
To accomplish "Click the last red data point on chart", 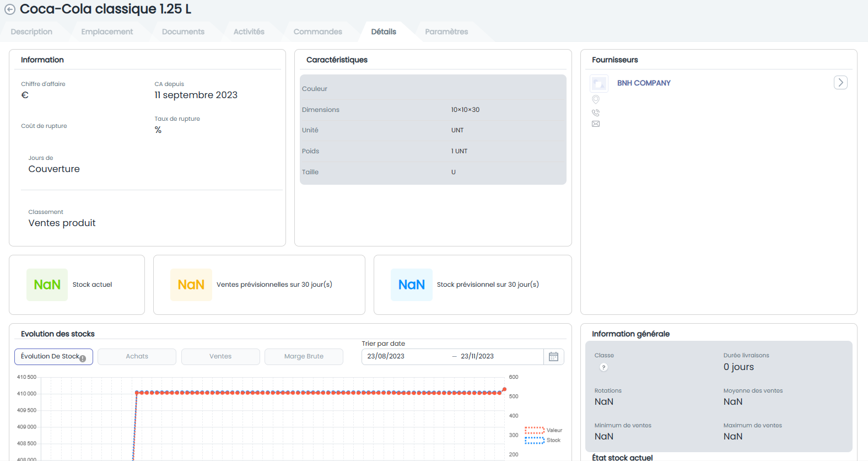I will click(504, 389).
